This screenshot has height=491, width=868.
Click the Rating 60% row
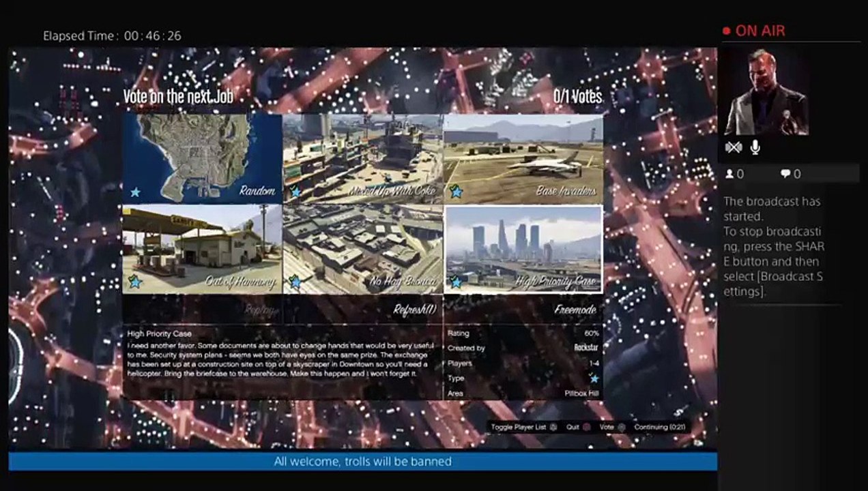[x=523, y=333]
